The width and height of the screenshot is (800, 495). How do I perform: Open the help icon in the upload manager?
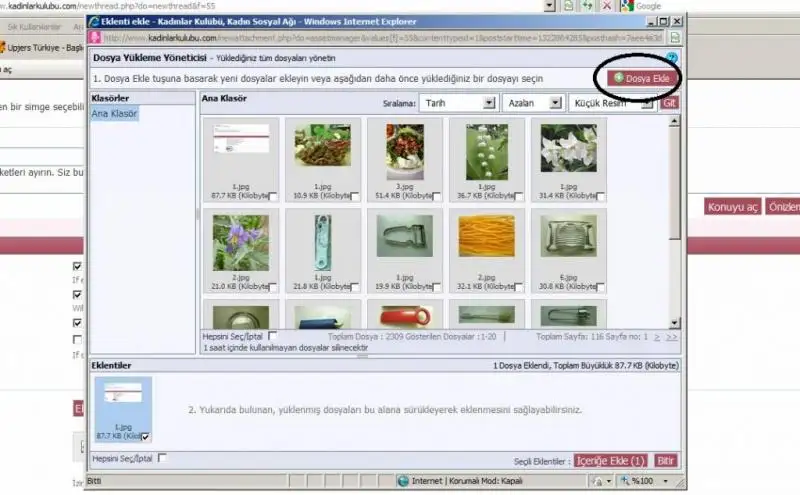click(672, 59)
